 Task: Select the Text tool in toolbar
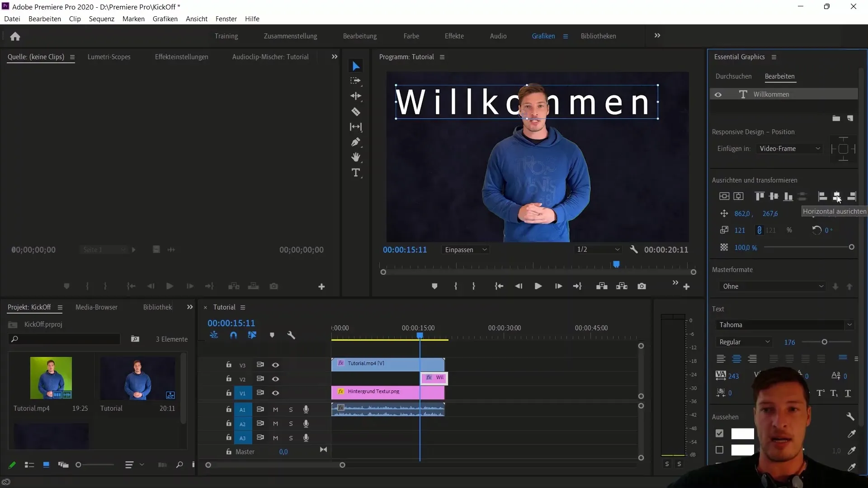point(357,173)
